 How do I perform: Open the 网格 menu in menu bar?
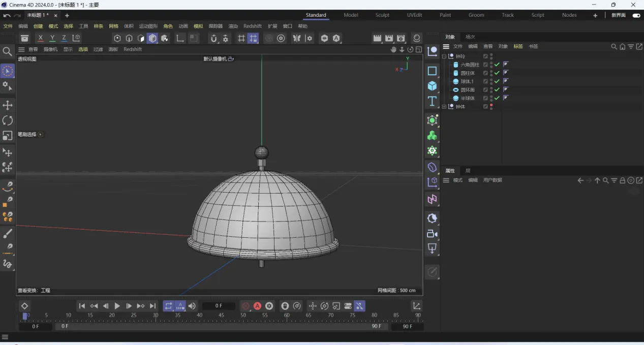pos(113,26)
